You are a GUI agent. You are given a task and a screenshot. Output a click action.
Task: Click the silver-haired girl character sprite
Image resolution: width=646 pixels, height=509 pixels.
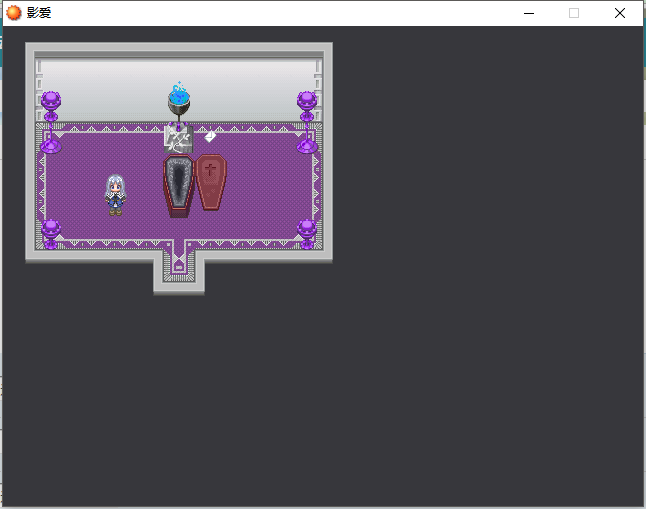115,195
